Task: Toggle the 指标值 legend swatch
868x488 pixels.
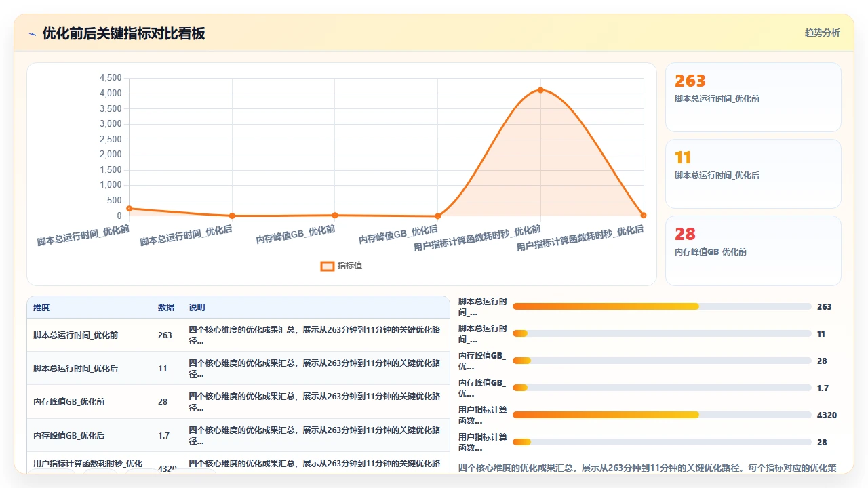Action: pos(327,266)
